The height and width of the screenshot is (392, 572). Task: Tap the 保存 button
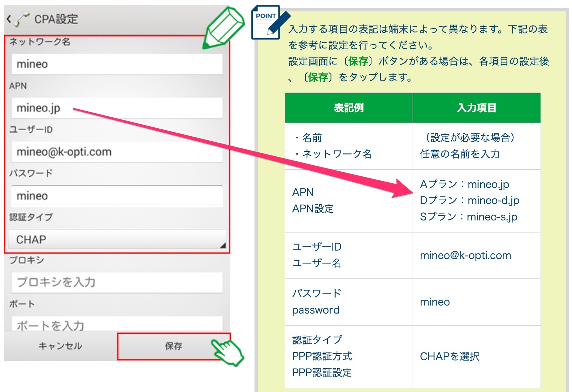pos(173,346)
